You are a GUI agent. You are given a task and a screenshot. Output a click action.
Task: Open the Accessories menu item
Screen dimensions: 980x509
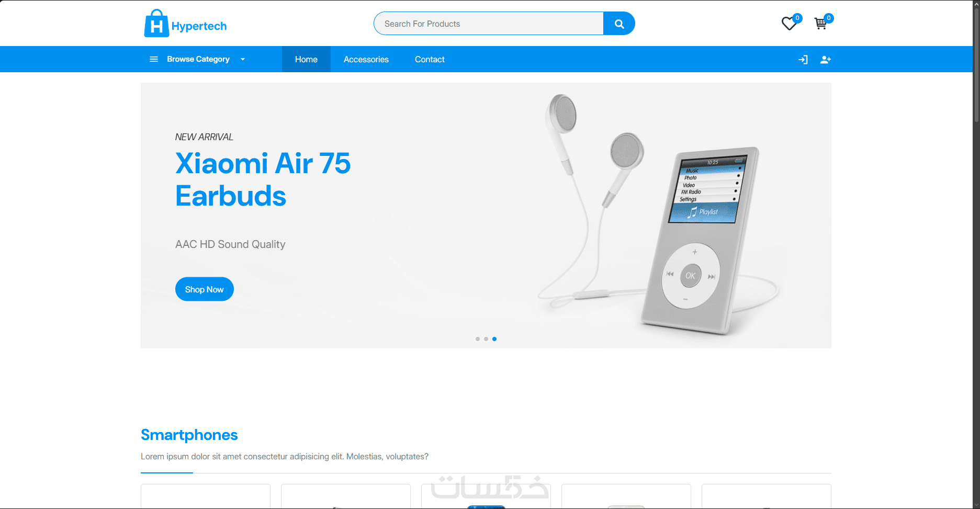point(366,59)
